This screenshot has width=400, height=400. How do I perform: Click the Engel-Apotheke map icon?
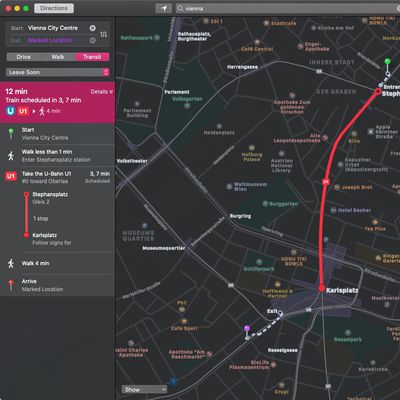coord(300,46)
